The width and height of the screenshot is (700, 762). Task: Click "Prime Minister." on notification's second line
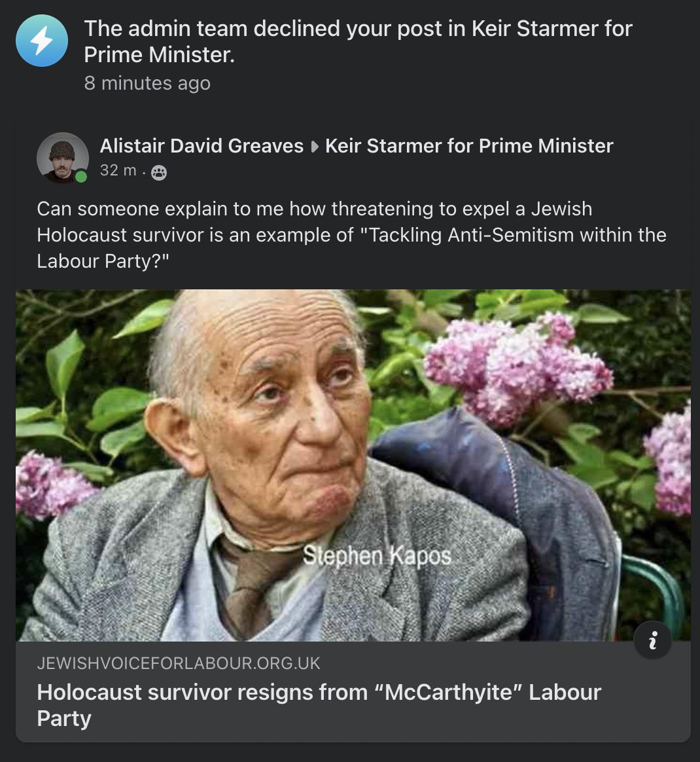(x=159, y=55)
